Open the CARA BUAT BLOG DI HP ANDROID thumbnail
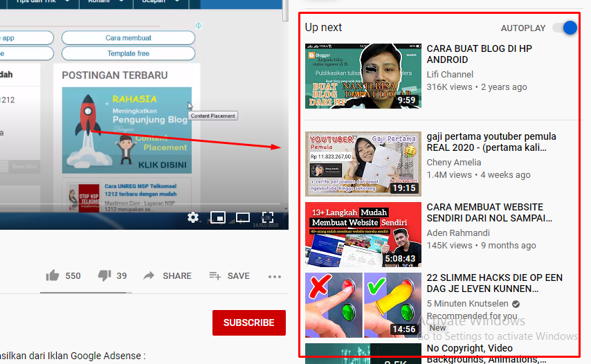Viewport: 591px width, 364px height. (363, 76)
